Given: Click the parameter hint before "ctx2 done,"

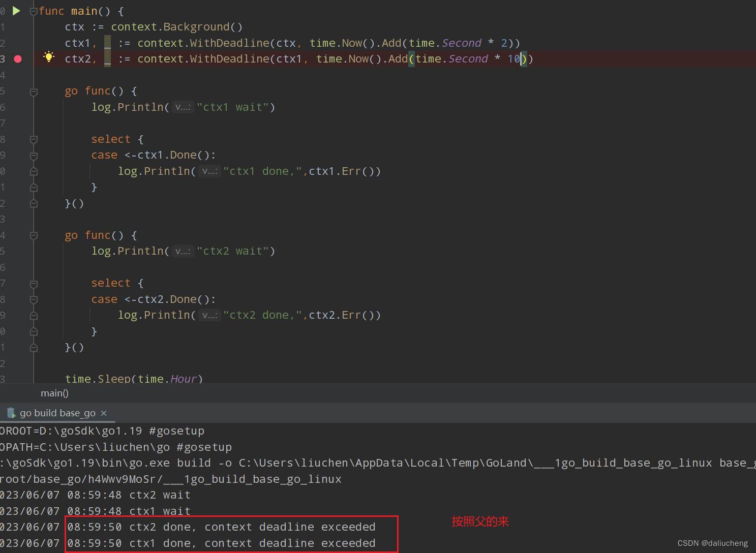Looking at the screenshot, I should pos(209,315).
